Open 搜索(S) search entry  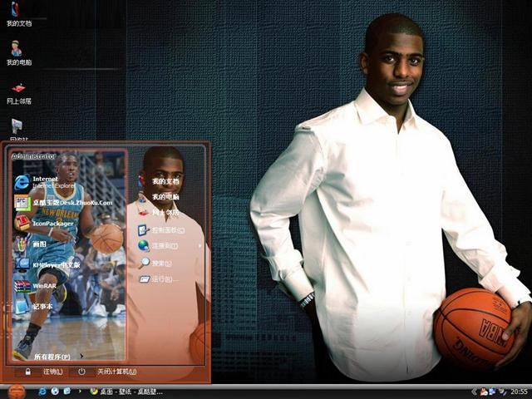coord(155,263)
